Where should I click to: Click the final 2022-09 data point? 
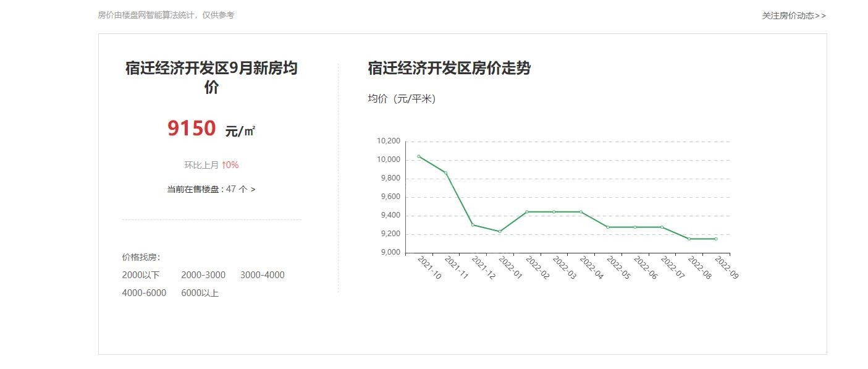click(716, 239)
